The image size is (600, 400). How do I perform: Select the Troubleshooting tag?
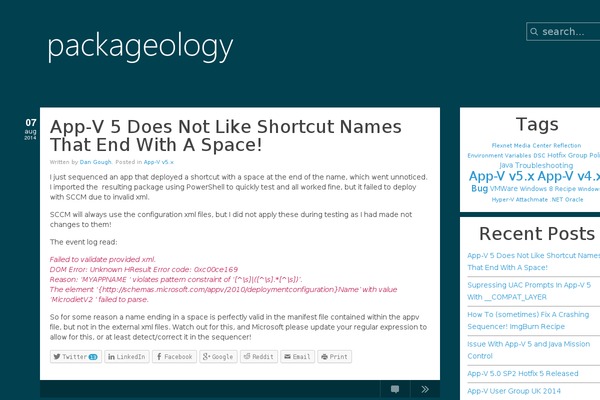click(544, 165)
